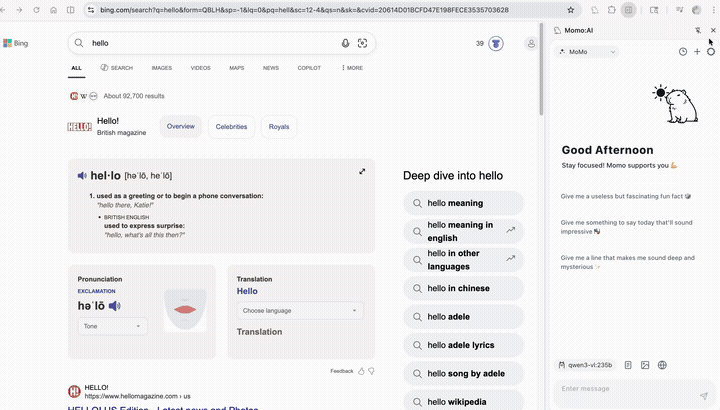Select the Celebrities pill
Screen dimensions: 720x410
[x=231, y=127]
